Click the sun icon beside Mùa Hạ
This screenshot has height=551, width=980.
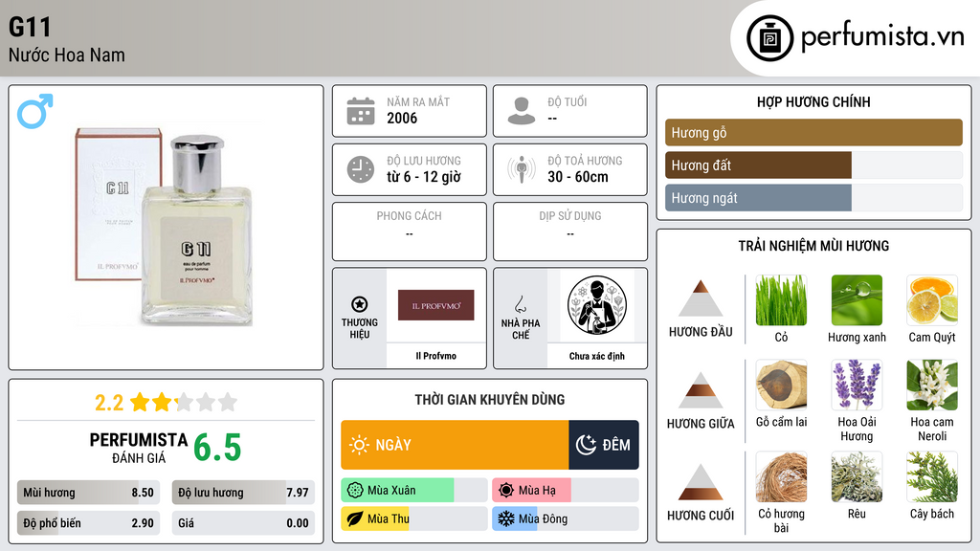point(506,491)
